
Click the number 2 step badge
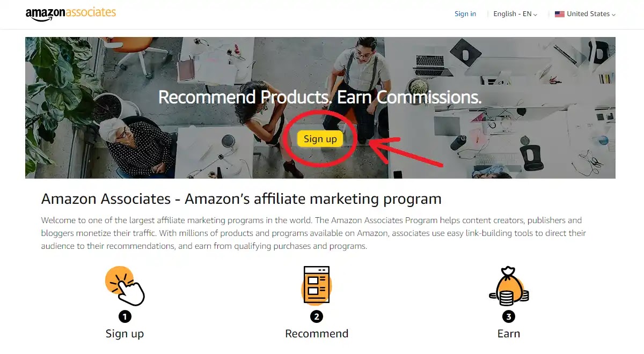click(x=317, y=316)
